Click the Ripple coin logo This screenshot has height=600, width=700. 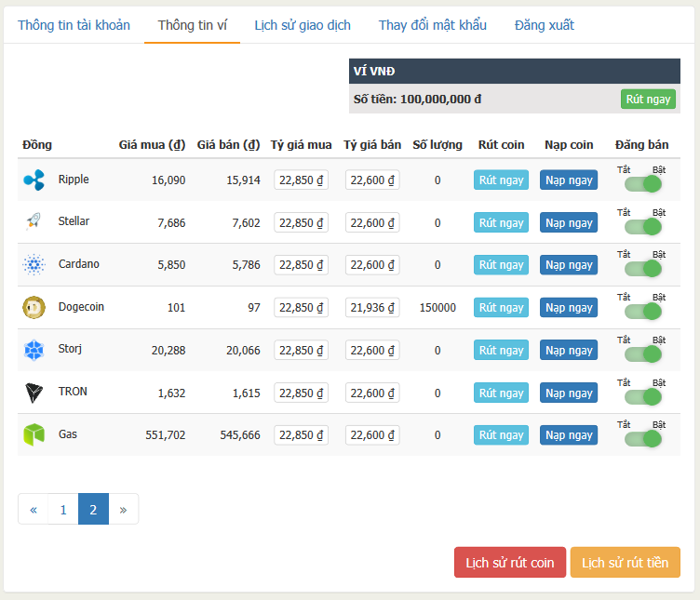(x=34, y=180)
